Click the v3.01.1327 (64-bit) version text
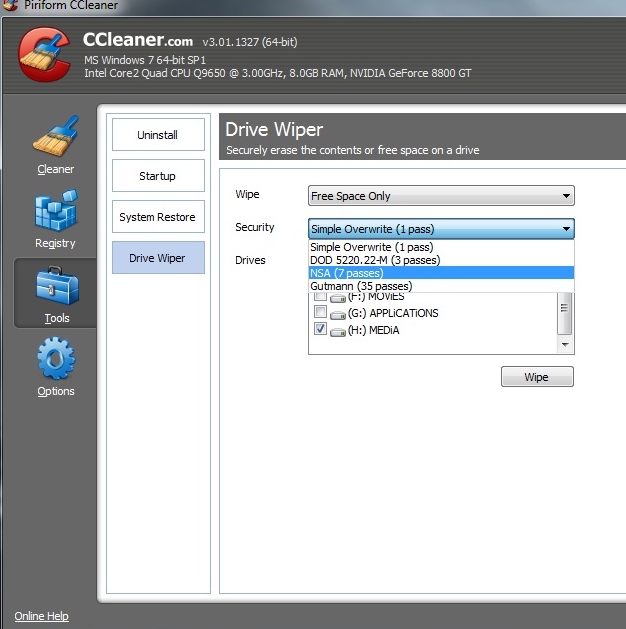The width and height of the screenshot is (626, 629). coord(250,42)
